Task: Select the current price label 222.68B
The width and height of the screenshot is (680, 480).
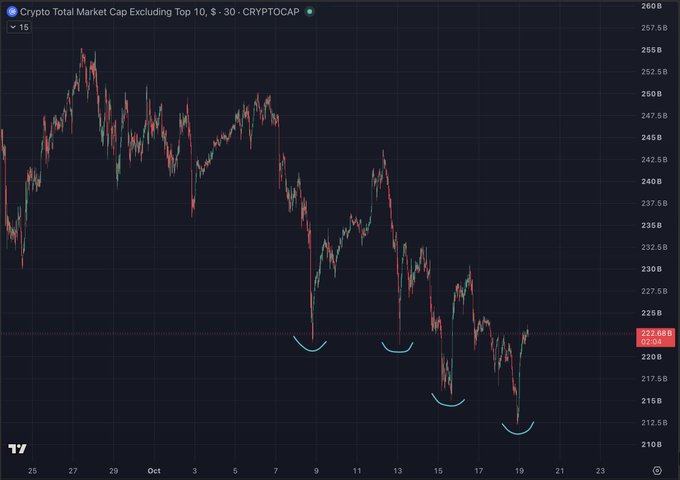Action: pos(655,337)
